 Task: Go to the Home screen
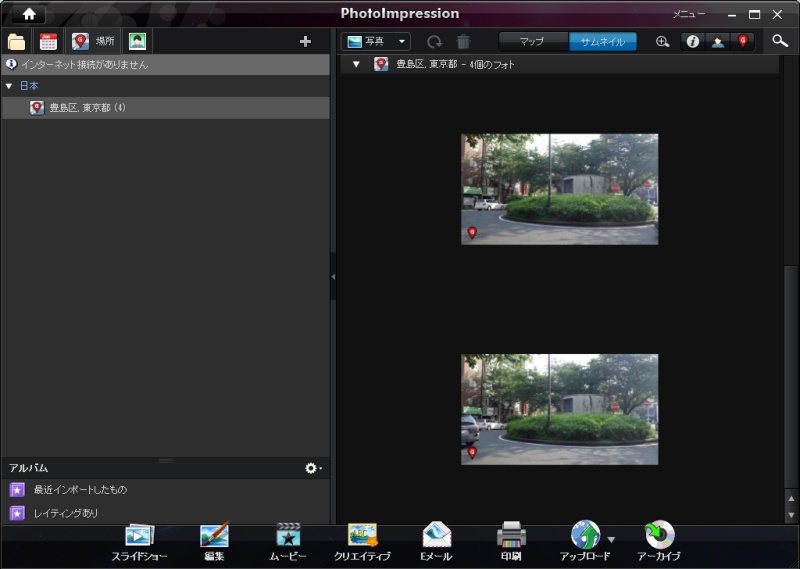(29, 14)
